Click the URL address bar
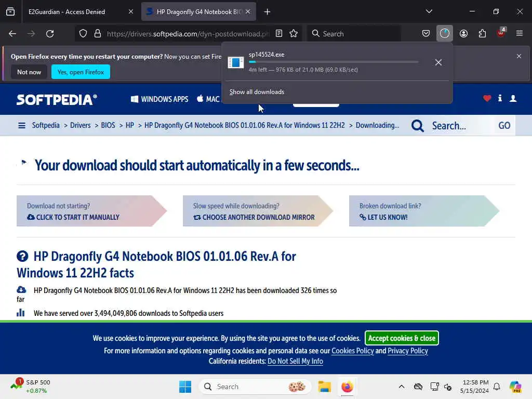The width and height of the screenshot is (532, 399). click(188, 34)
